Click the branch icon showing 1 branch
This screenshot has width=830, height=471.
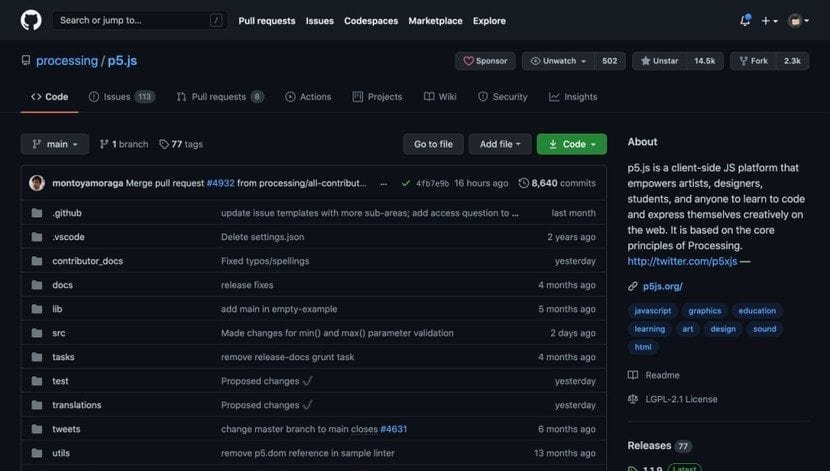[x=104, y=144]
